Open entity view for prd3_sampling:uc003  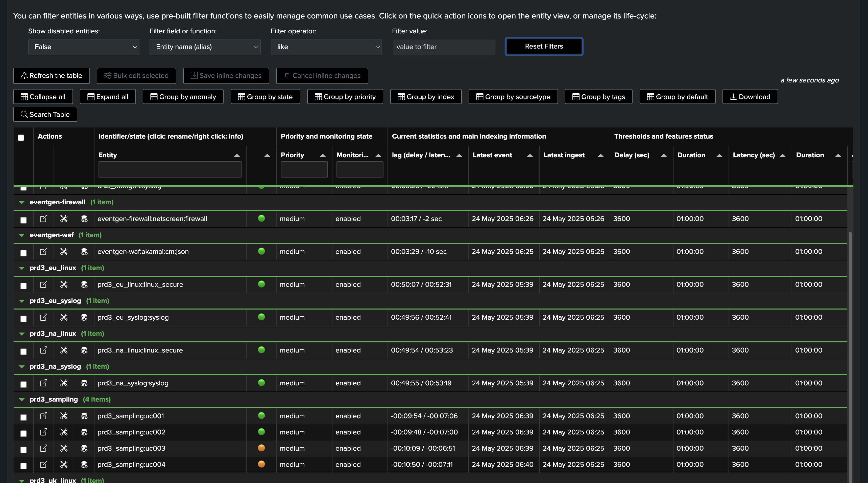click(x=43, y=448)
